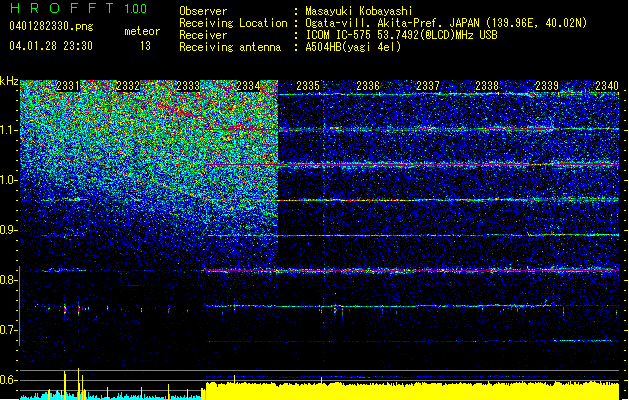The width and height of the screenshot is (629, 400).
Task: Click the meteor count 13
Action: [x=145, y=46]
